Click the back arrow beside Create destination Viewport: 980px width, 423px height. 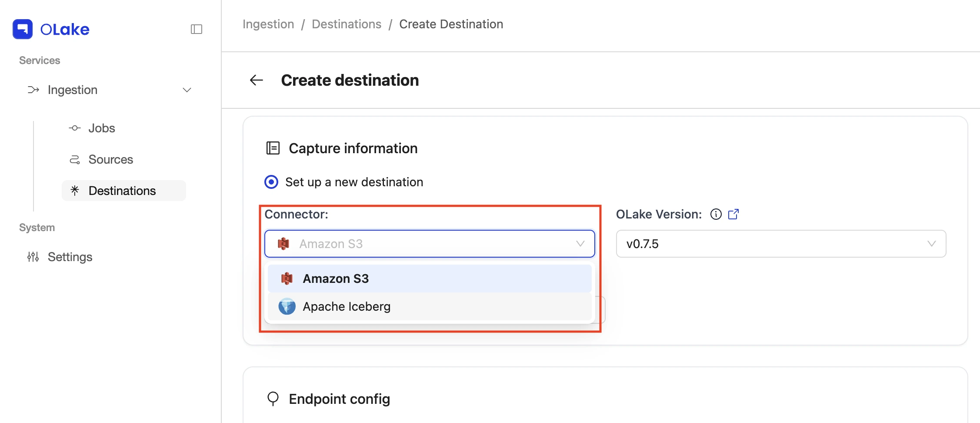257,80
